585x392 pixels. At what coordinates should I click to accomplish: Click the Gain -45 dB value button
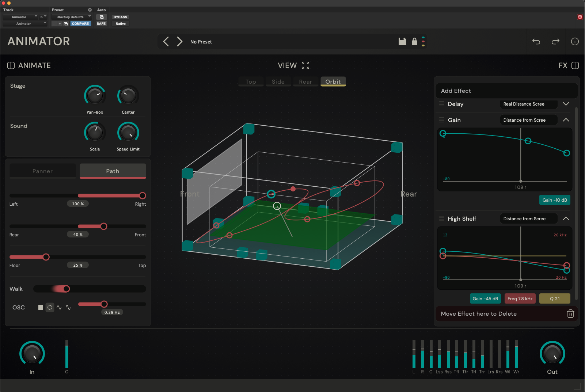[485, 299]
